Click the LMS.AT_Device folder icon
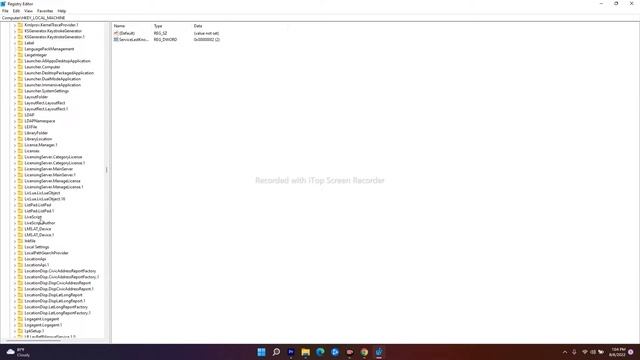This screenshot has height=360, width=640. pyautogui.click(x=20, y=229)
